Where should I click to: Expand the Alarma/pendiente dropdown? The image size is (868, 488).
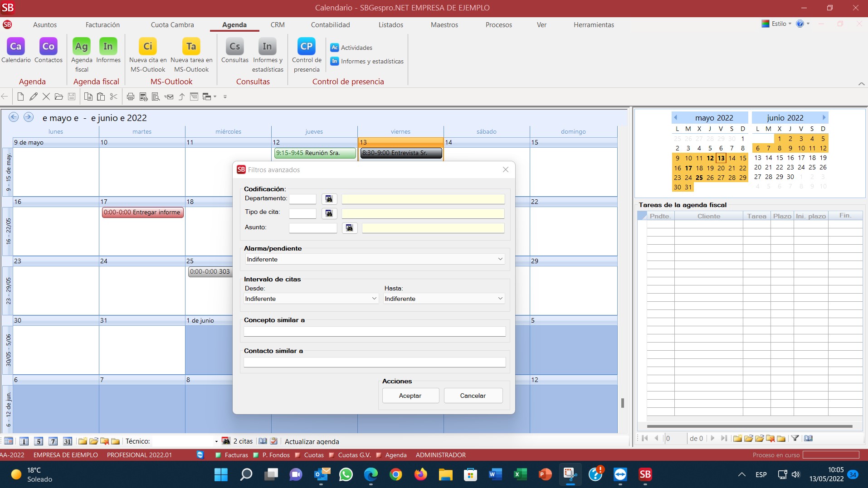374,259
